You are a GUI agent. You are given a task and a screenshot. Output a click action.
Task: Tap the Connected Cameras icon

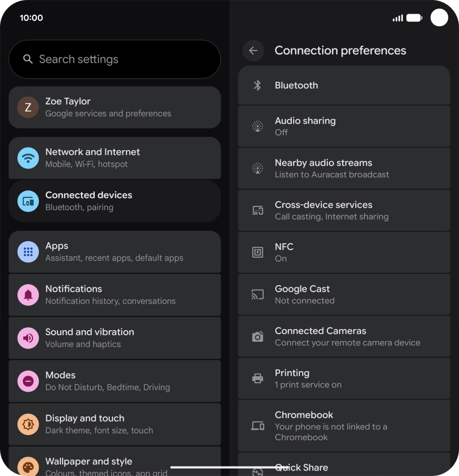click(257, 336)
